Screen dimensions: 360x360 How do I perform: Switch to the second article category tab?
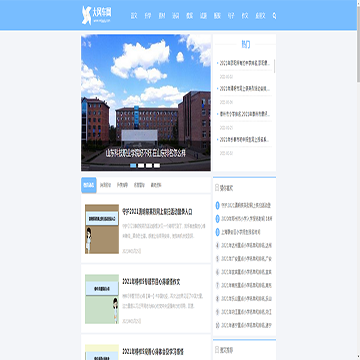pos(105,185)
